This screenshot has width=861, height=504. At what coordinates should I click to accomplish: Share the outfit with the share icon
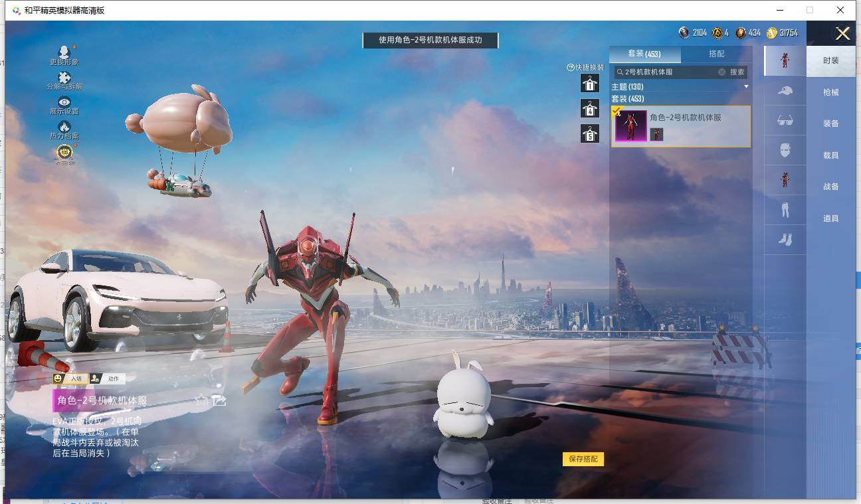click(x=219, y=400)
